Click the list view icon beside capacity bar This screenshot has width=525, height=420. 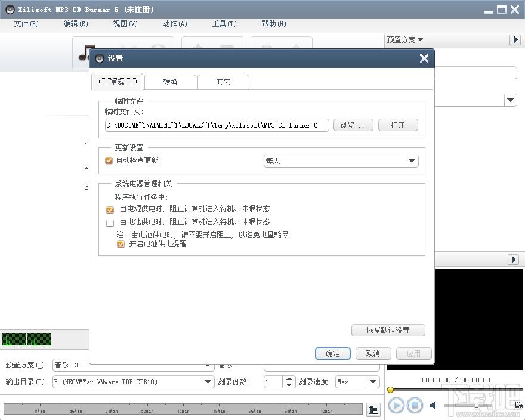pyautogui.click(x=373, y=409)
